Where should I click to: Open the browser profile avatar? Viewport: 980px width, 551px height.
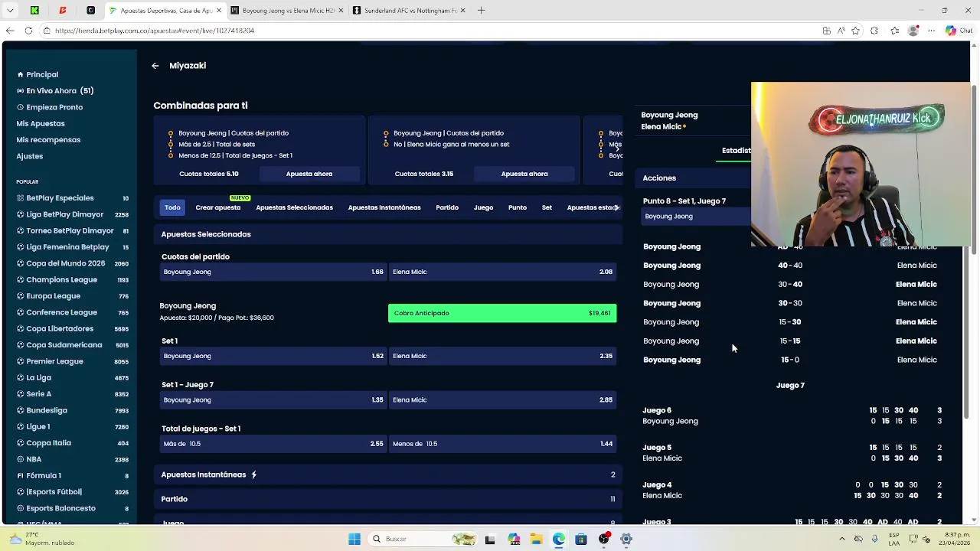point(913,31)
